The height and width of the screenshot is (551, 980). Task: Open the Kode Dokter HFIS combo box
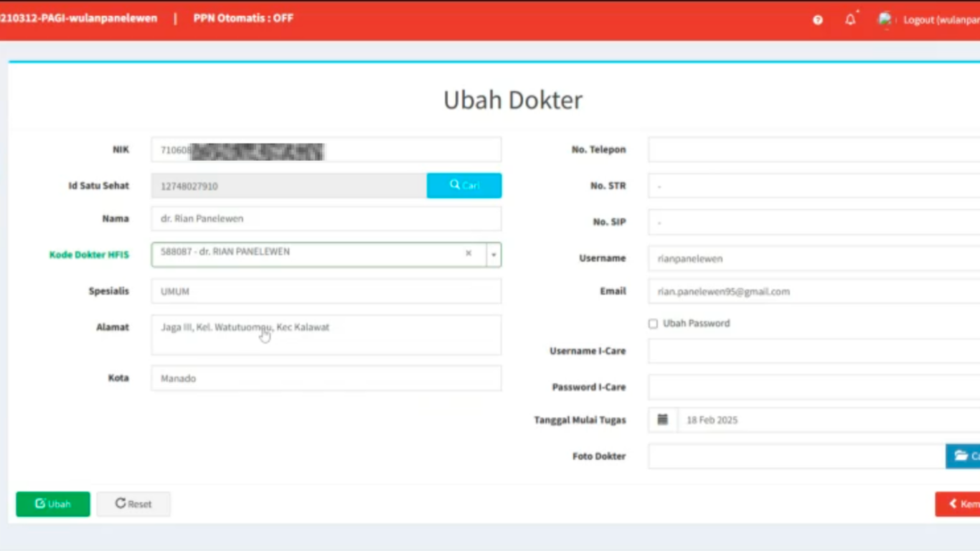(308, 254)
